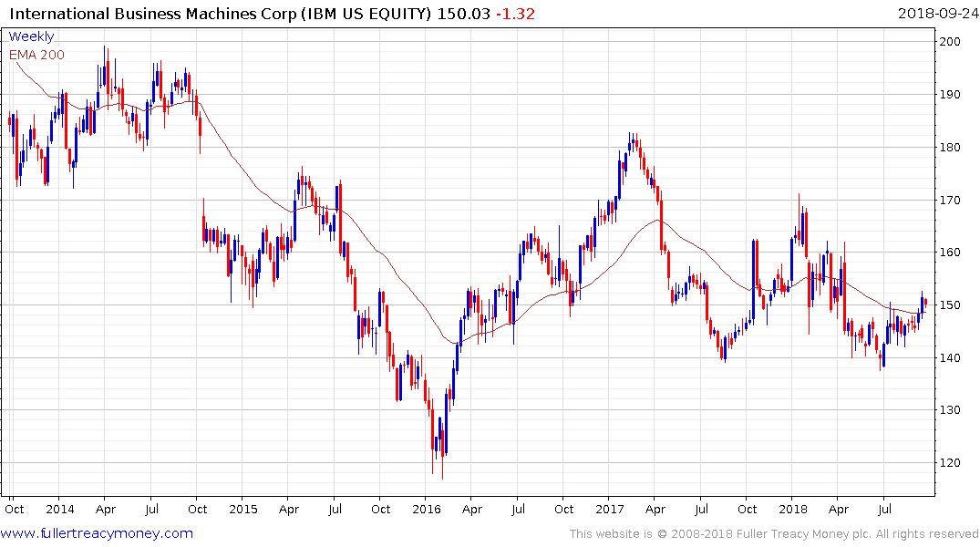Click the '2015' year label on time axis
Viewport: 980px width, 547px height.
243,510
